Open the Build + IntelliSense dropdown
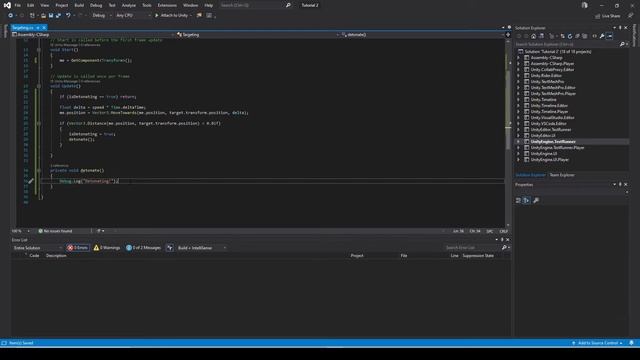 point(202,248)
